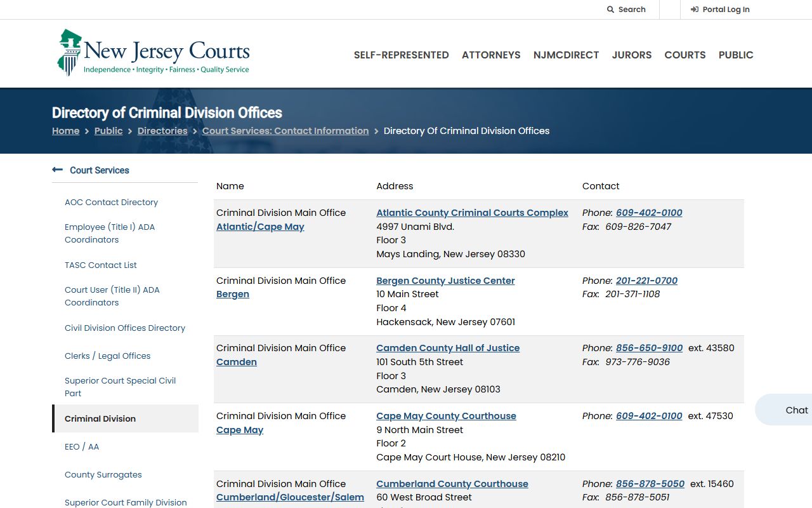Viewport: 812px width, 508px height.
Task: Open the Attorneys menu
Action: point(491,55)
